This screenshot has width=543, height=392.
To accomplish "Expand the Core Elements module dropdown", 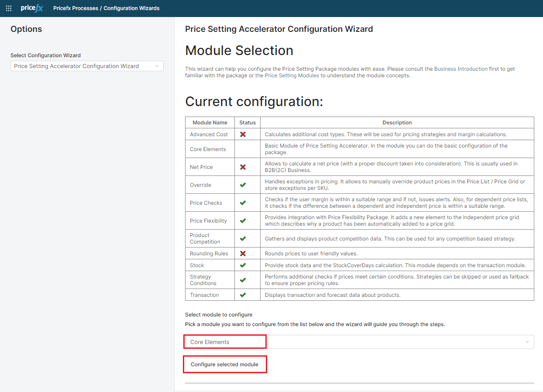I will point(225,342).
